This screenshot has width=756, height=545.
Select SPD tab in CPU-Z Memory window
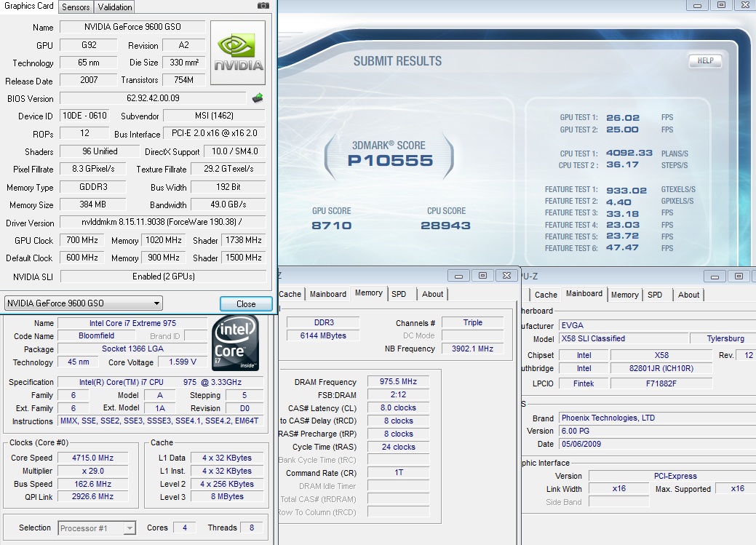pos(399,294)
